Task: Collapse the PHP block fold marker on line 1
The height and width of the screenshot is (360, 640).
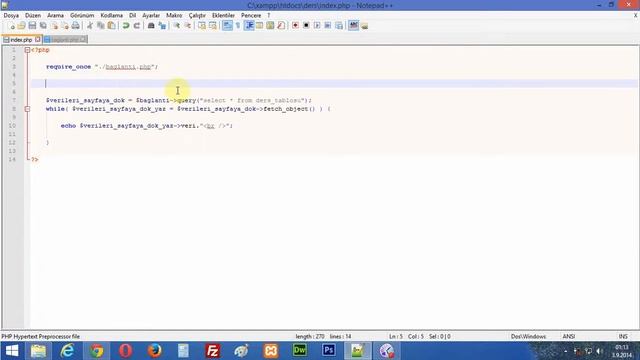Action: 27,50
